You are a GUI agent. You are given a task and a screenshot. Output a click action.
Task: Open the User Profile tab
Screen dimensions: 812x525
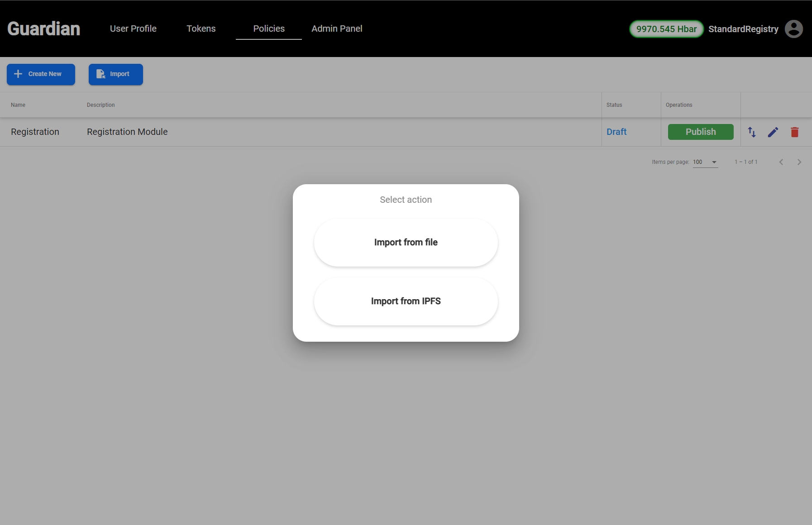(x=133, y=29)
